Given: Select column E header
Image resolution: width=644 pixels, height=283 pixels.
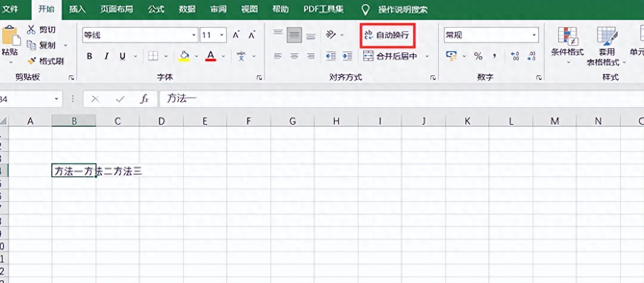Looking at the screenshot, I should tap(205, 121).
